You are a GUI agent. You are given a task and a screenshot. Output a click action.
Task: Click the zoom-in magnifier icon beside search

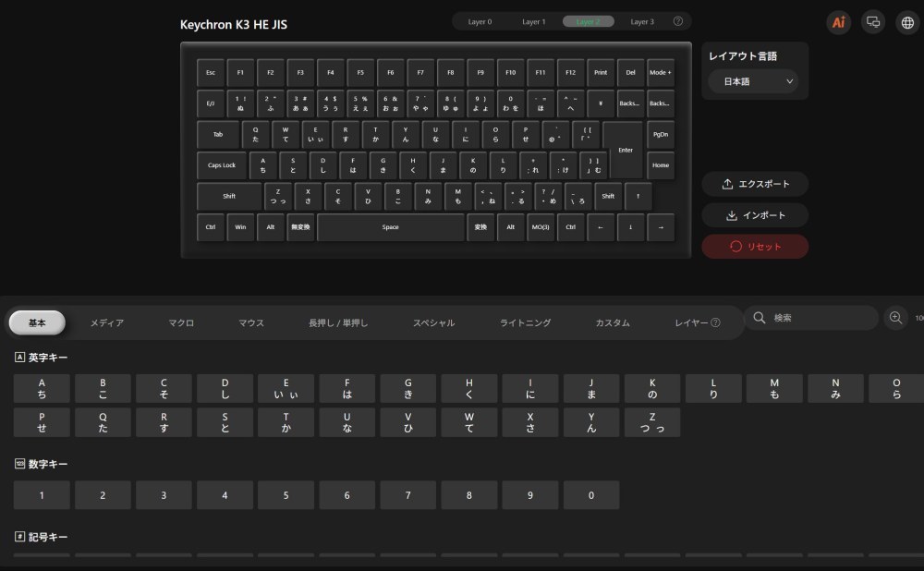895,318
